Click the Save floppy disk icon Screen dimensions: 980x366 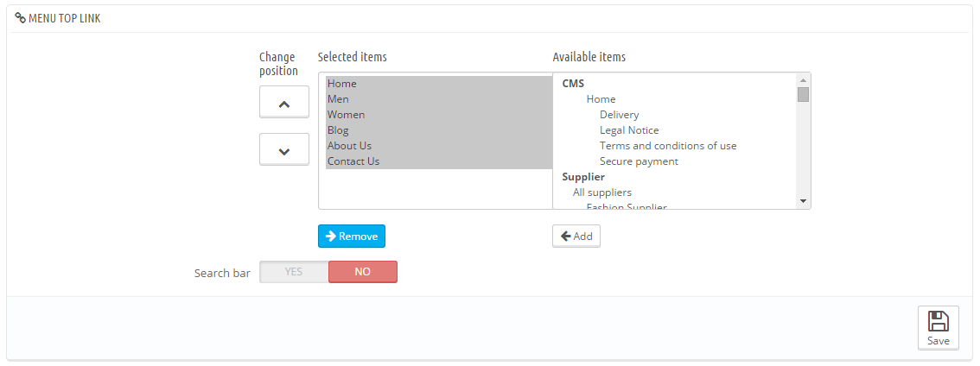pyautogui.click(x=939, y=321)
